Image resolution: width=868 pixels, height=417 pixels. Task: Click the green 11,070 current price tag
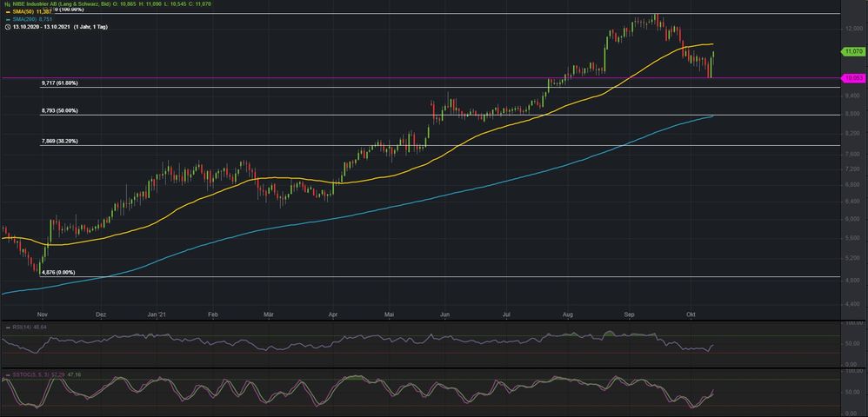(852, 52)
